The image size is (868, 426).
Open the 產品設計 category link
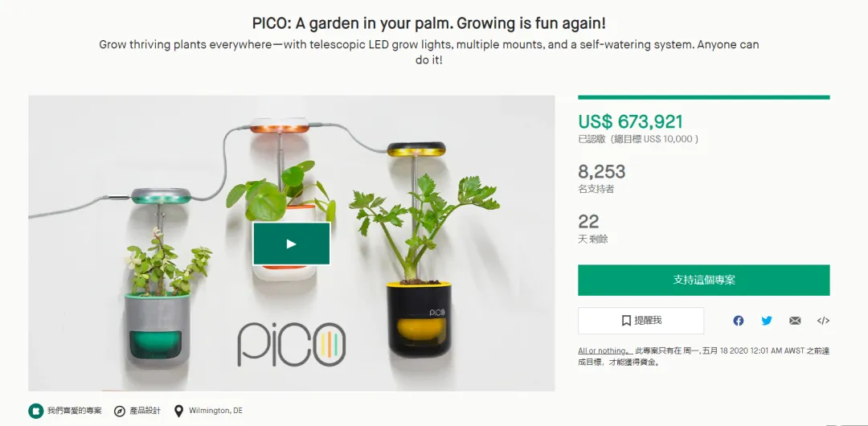tap(145, 411)
